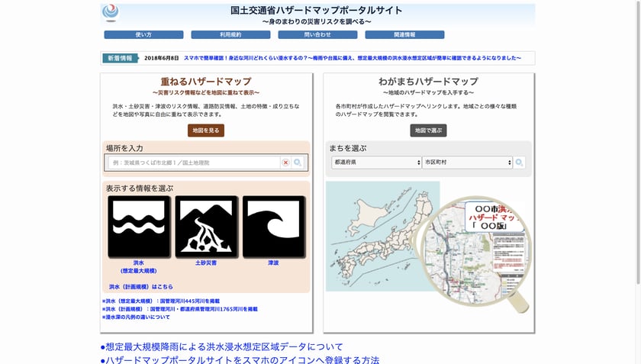Image resolution: width=641 pixels, height=364 pixels.
Task: Clear the location input with red X icon
Action: click(x=285, y=163)
